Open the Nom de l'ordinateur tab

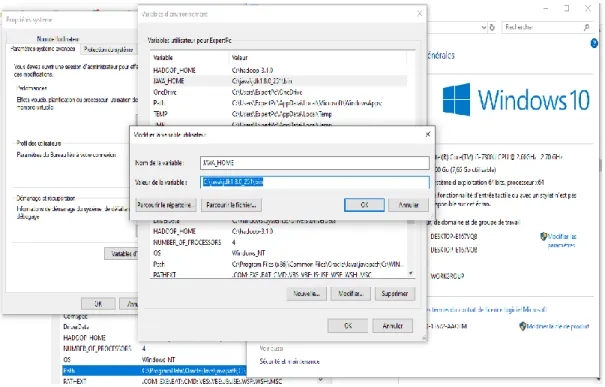click(58, 39)
